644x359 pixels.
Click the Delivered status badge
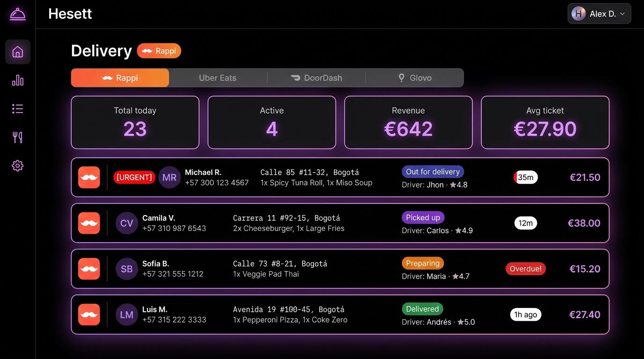[422, 309]
